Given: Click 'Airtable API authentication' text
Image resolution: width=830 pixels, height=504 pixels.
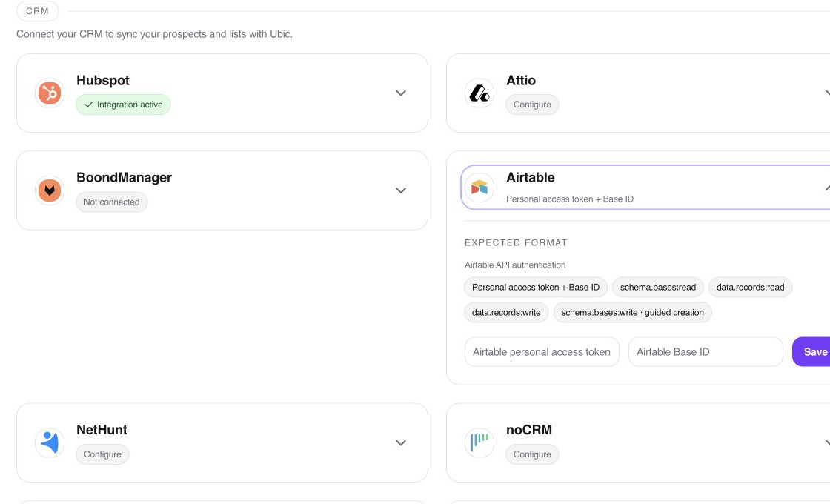Looking at the screenshot, I should [x=515, y=265].
